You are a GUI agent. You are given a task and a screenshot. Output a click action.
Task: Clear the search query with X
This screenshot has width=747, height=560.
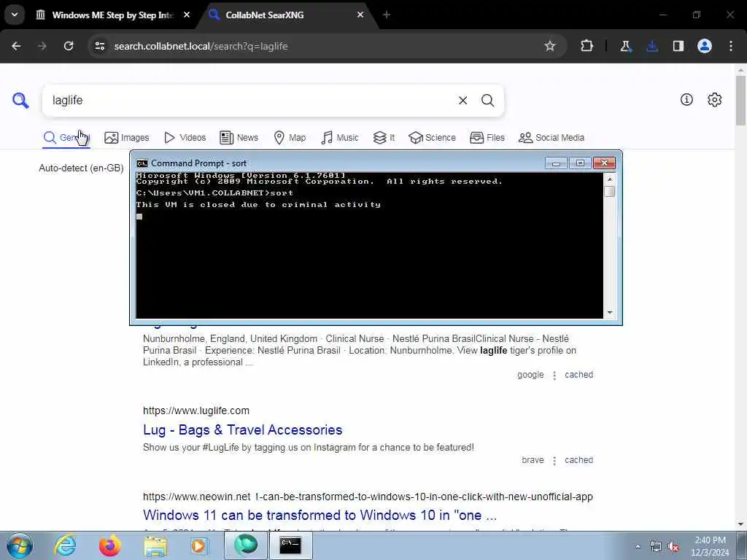tap(462, 101)
